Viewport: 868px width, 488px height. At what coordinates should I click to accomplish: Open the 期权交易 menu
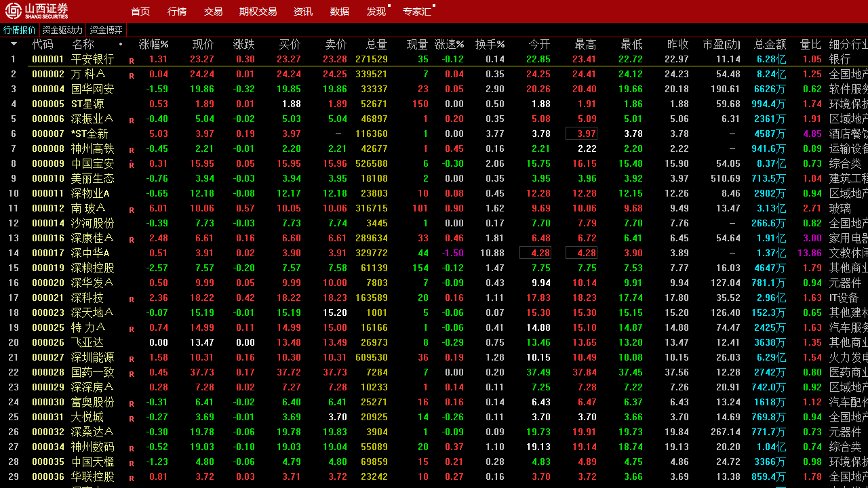pos(257,11)
